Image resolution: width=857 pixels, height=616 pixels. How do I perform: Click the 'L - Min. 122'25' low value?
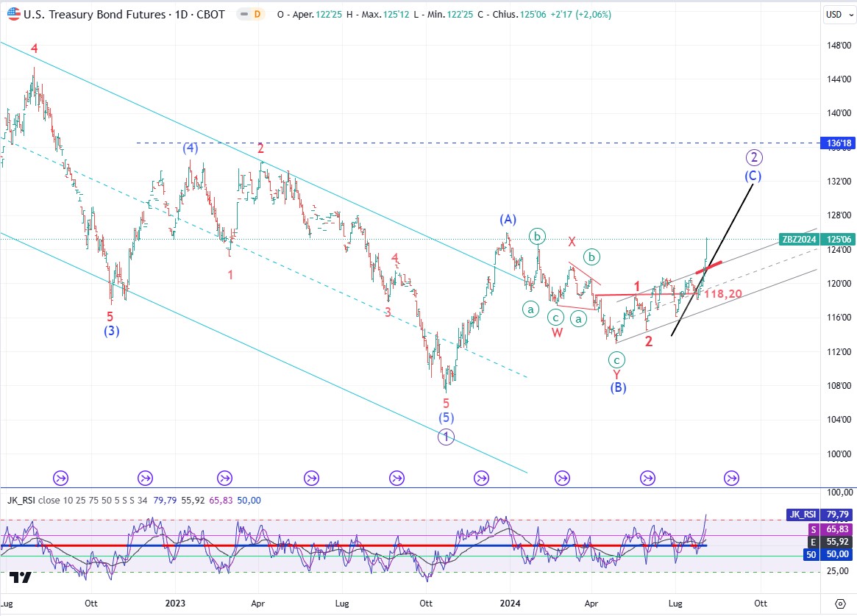click(x=444, y=15)
